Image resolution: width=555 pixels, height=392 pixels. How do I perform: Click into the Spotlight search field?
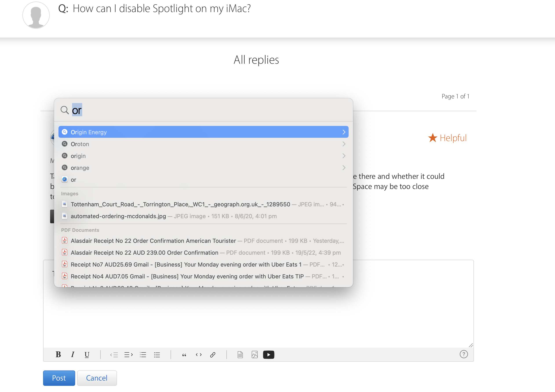(193, 110)
